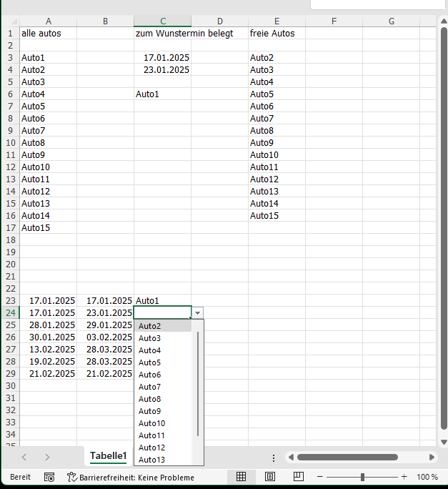Click cell A12 containing Auto10
This screenshot has height=489, width=448.
point(49,167)
